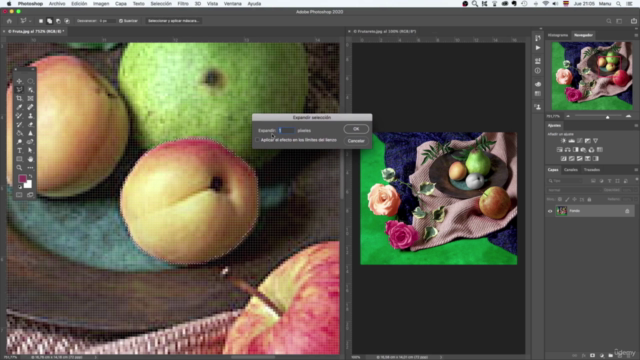Click Cancelar in Expandir selección dialog
Image resolution: width=640 pixels, height=360 pixels.
pyautogui.click(x=356, y=141)
